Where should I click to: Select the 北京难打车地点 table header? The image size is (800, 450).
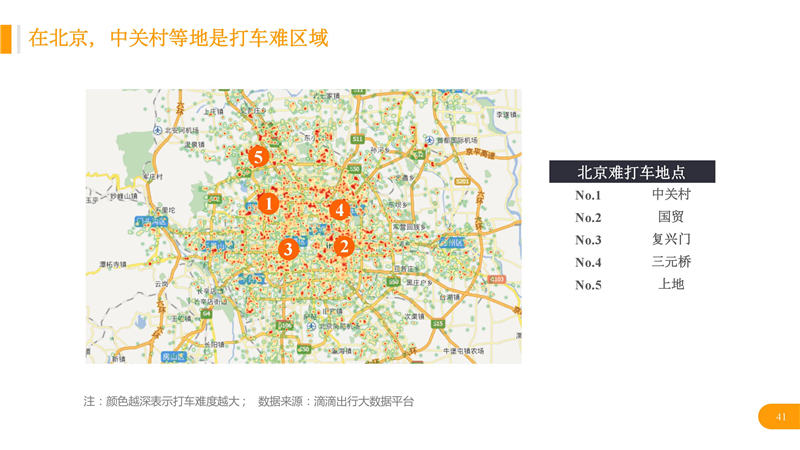coord(631,171)
